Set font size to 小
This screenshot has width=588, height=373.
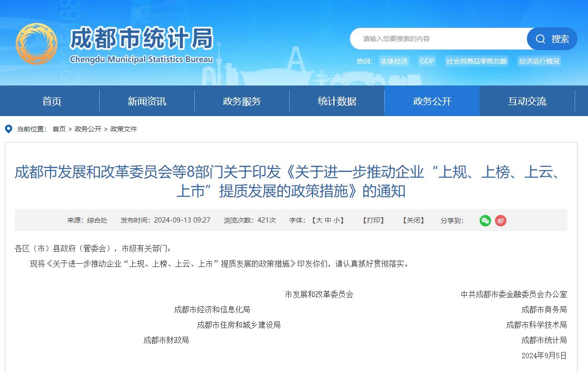coord(336,221)
